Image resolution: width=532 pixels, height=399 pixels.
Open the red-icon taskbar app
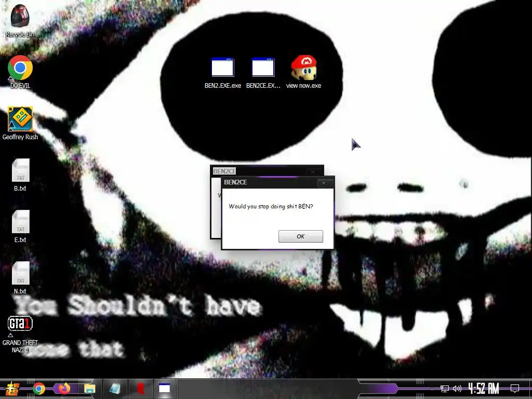[140, 389]
